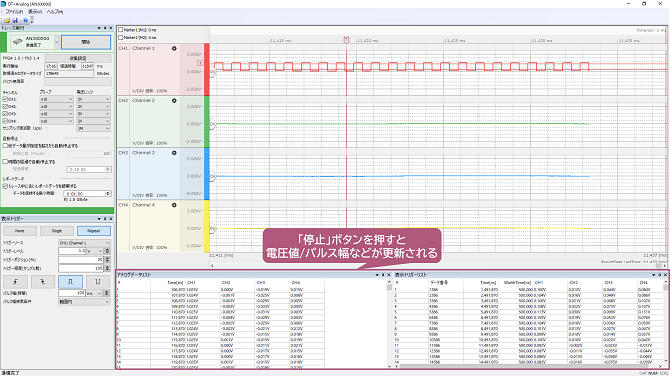Viewport: 670px width, 376px height.
Task: Open the File menu
Action: tap(14, 12)
